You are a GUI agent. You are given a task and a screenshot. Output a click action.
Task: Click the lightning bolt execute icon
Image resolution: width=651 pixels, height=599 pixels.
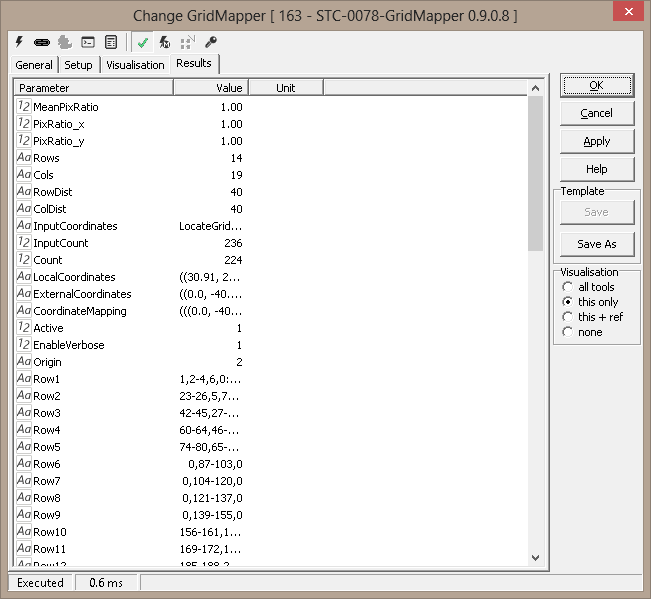[x=20, y=42]
